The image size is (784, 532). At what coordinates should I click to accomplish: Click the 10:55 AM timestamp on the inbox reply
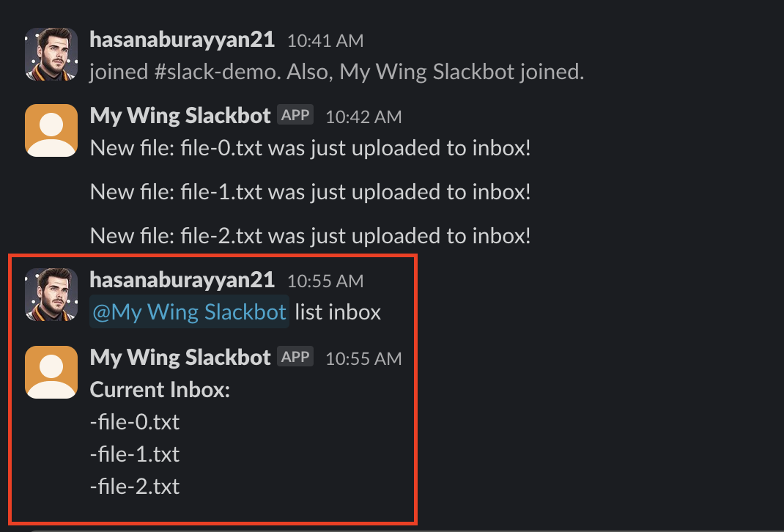(x=363, y=358)
